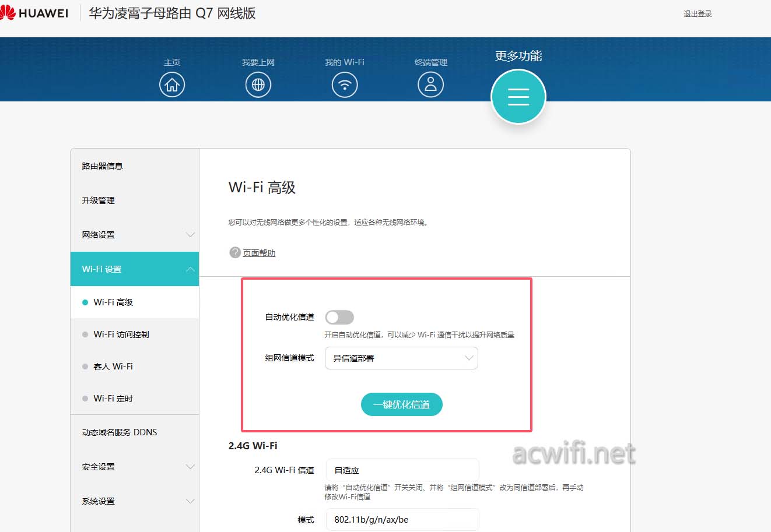
Task: Select Wi-Fi 高级 submenu item
Action: (135, 302)
